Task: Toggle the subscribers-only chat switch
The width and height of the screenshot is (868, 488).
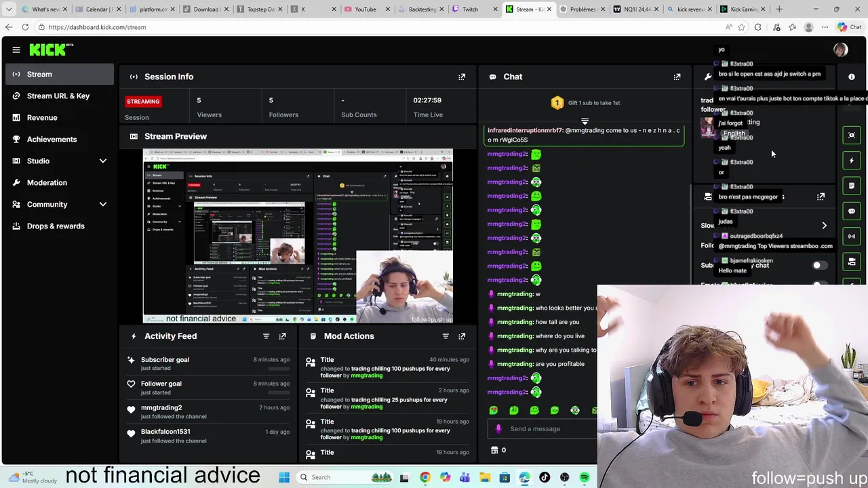Action: click(820, 265)
